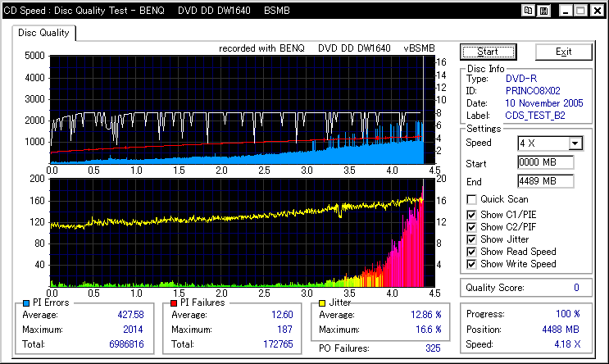
Task: Click the floppy disk save icon
Action: [x=543, y=11]
